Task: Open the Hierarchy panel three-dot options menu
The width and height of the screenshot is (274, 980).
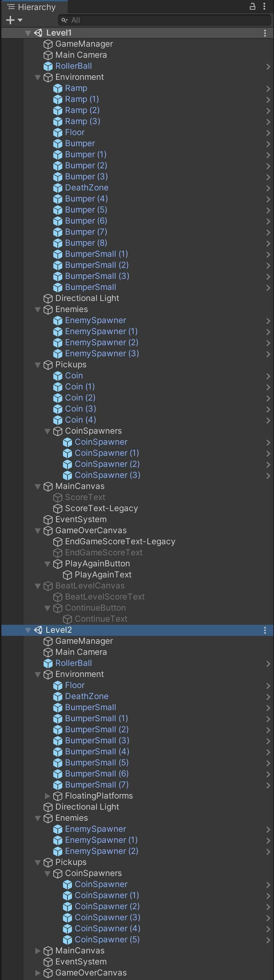Action: (x=264, y=7)
